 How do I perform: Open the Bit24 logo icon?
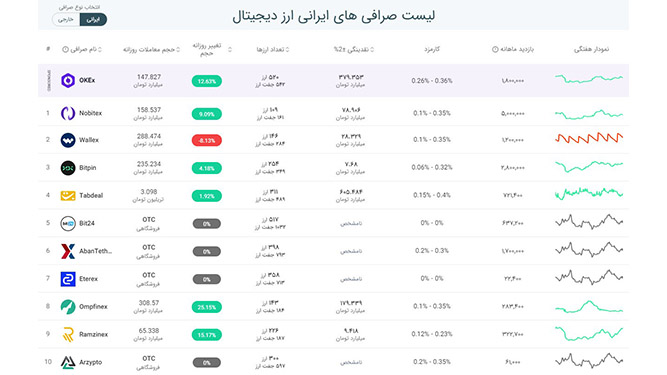click(68, 223)
